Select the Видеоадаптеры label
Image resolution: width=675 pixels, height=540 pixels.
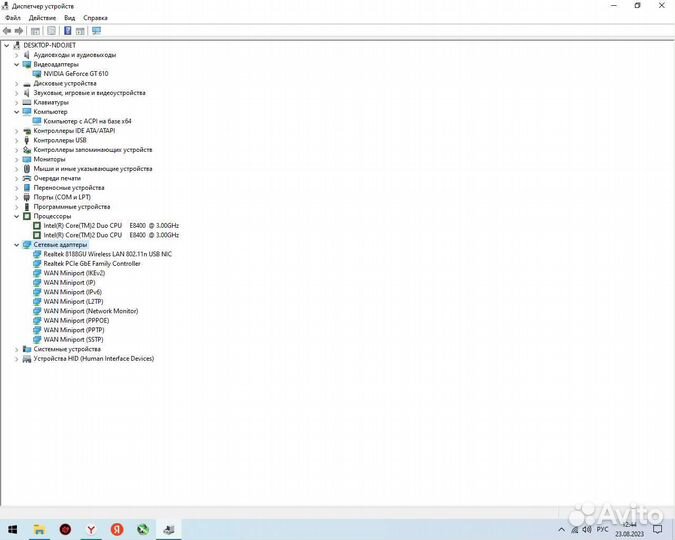(56, 64)
